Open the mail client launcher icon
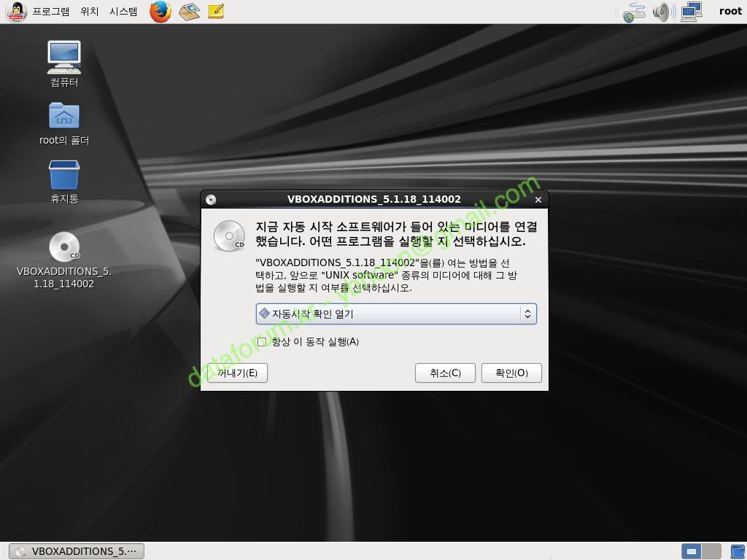The image size is (747, 560). point(190,12)
